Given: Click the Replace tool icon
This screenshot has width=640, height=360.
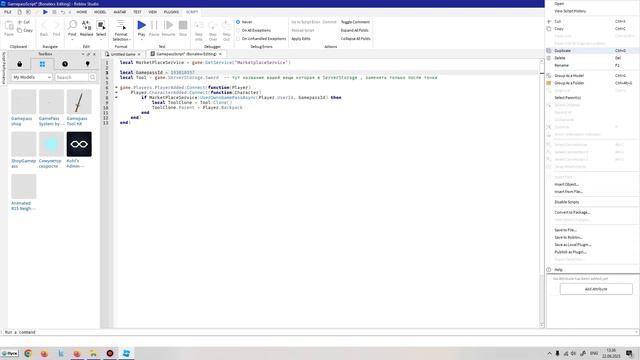Looking at the screenshot, I should tap(87, 26).
